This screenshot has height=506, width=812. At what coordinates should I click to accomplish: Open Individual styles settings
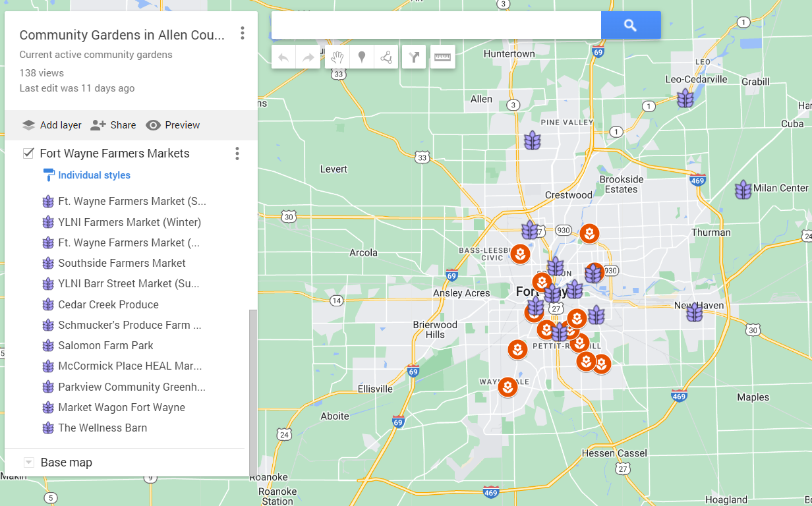pos(94,175)
